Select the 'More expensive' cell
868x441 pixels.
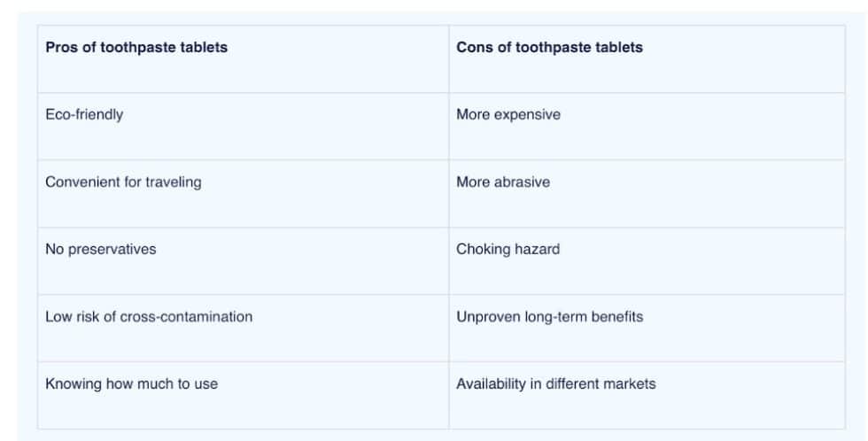(508, 115)
